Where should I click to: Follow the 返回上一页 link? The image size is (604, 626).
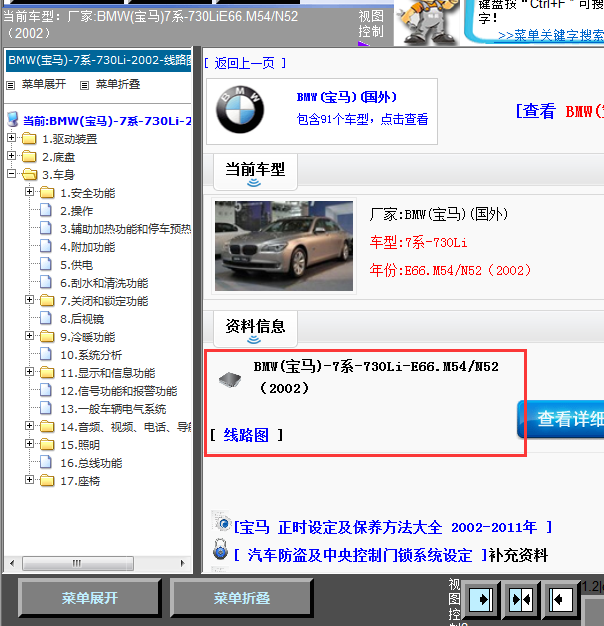click(245, 63)
